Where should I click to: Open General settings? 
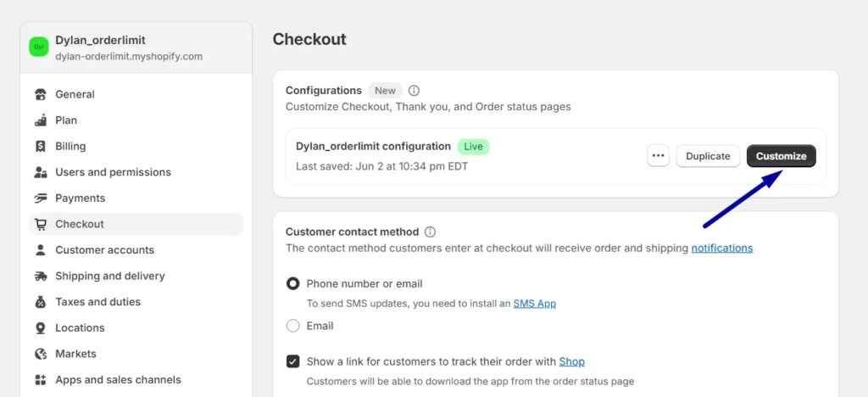tap(136, 94)
